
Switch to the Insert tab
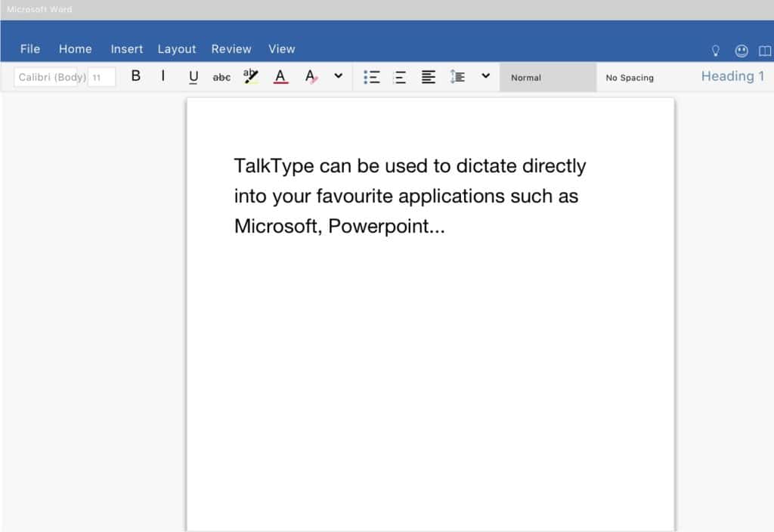click(x=127, y=49)
